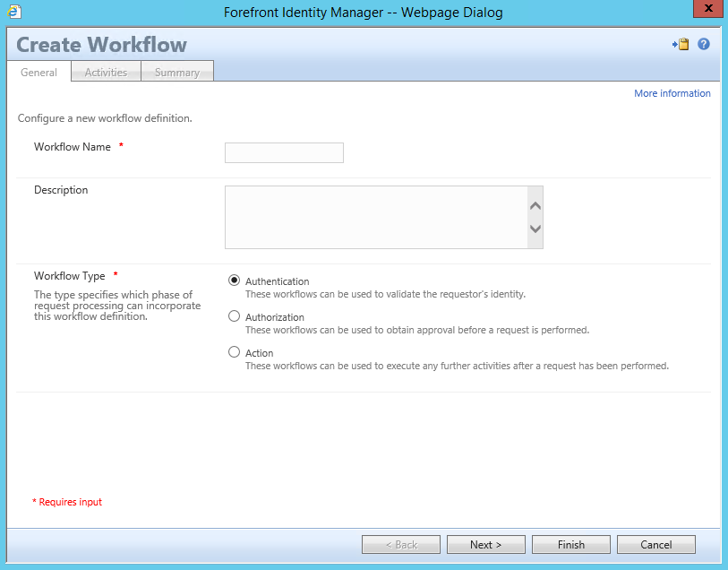Select the Authentication workflow type
Viewport: 728px width, 570px height.
(234, 281)
